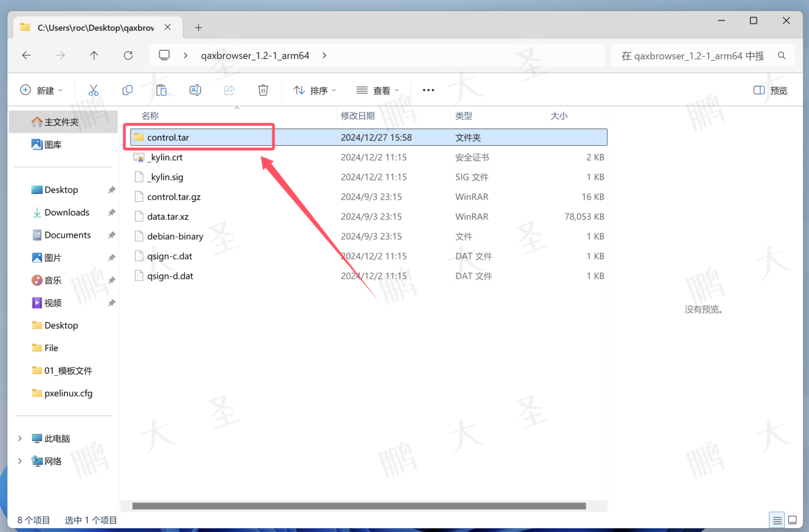Screen dimensions: 809x532
Task: Click the Cut scissors icon in toolbar
Action: click(x=93, y=90)
